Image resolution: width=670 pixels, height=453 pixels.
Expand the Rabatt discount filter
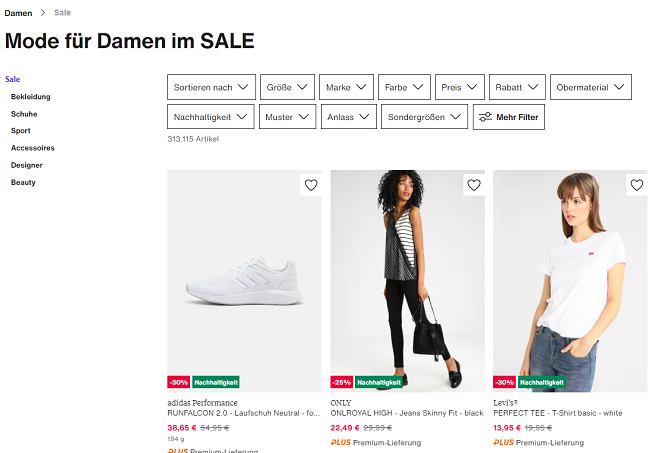pyautogui.click(x=517, y=87)
